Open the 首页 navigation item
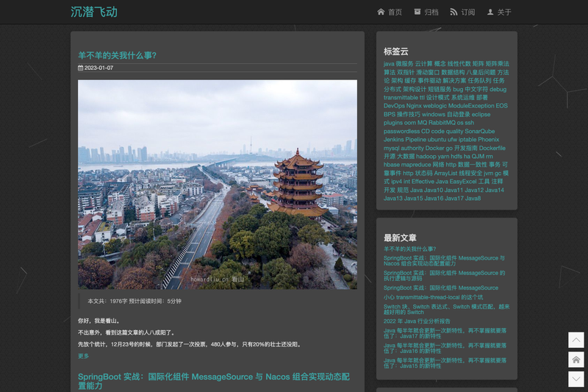This screenshot has width=588, height=392. [390, 12]
